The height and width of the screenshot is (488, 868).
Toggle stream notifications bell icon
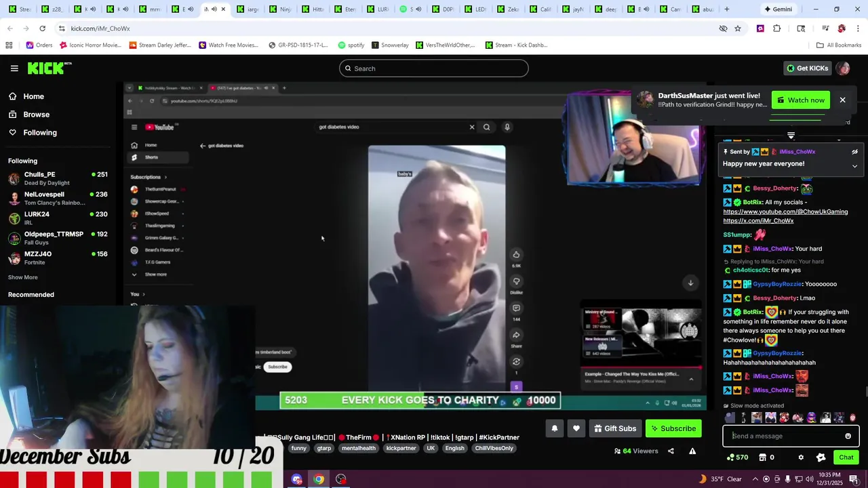tap(554, 428)
